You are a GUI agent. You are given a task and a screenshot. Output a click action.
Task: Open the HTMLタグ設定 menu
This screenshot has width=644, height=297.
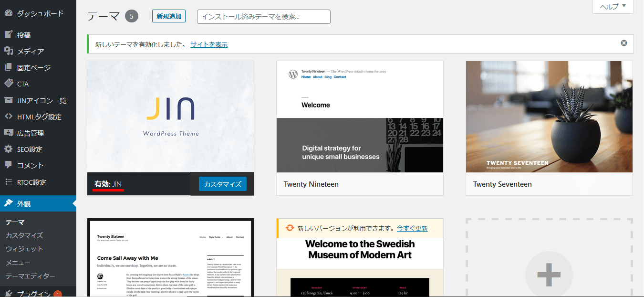tap(39, 117)
